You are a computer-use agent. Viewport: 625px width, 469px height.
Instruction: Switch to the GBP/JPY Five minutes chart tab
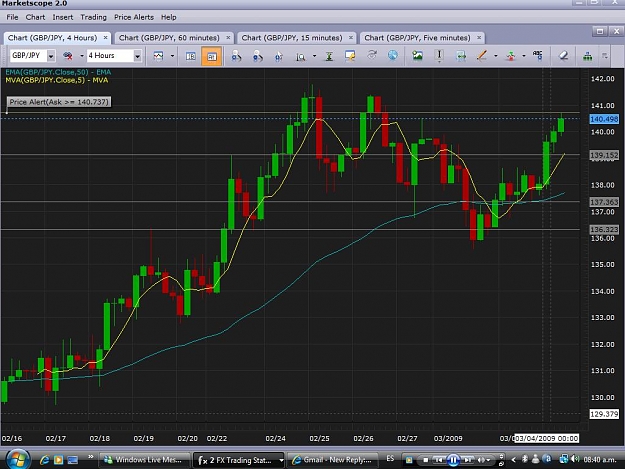[x=417, y=38]
